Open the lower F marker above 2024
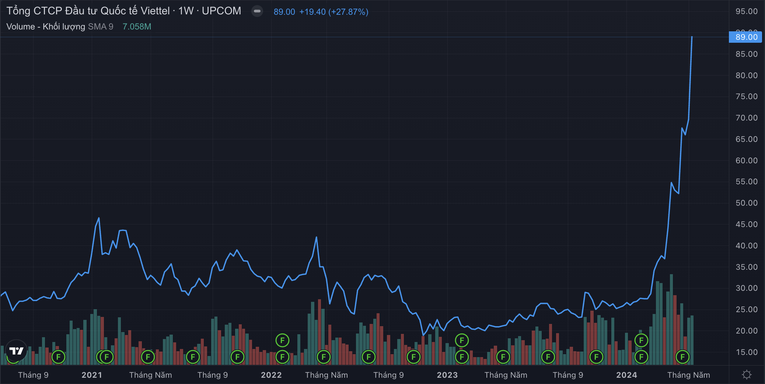This screenshot has height=384, width=765. point(641,357)
